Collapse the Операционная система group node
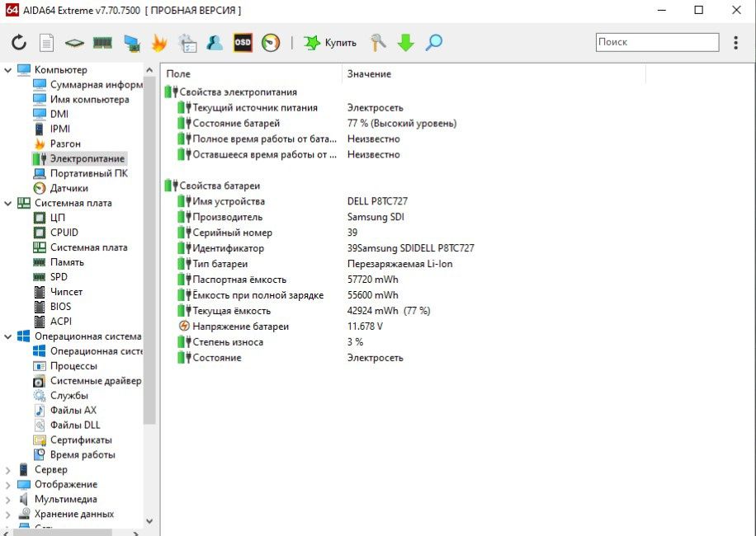756x536 pixels. tap(7, 336)
